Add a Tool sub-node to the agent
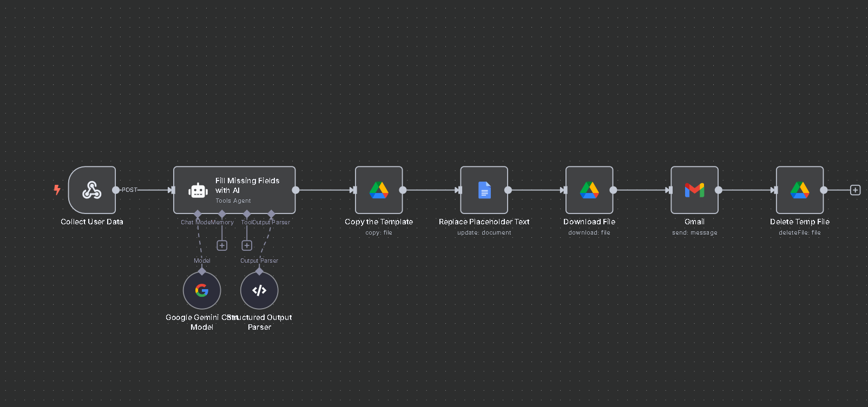Image resolution: width=868 pixels, height=407 pixels. pyautogui.click(x=247, y=245)
